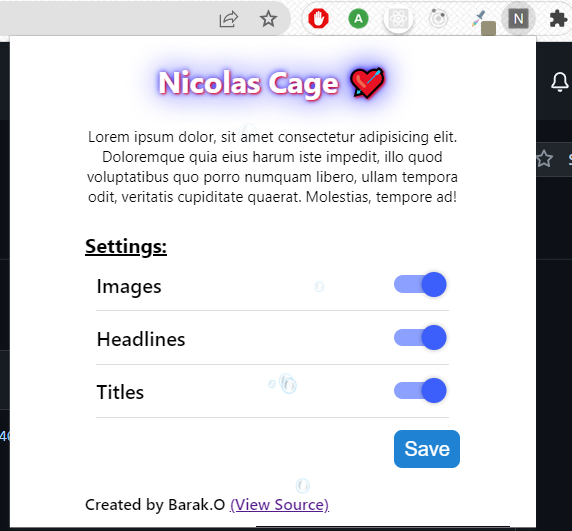This screenshot has width=572, height=531.
Task: Open the red stop-hand ad blocker extension
Action: pos(318,18)
